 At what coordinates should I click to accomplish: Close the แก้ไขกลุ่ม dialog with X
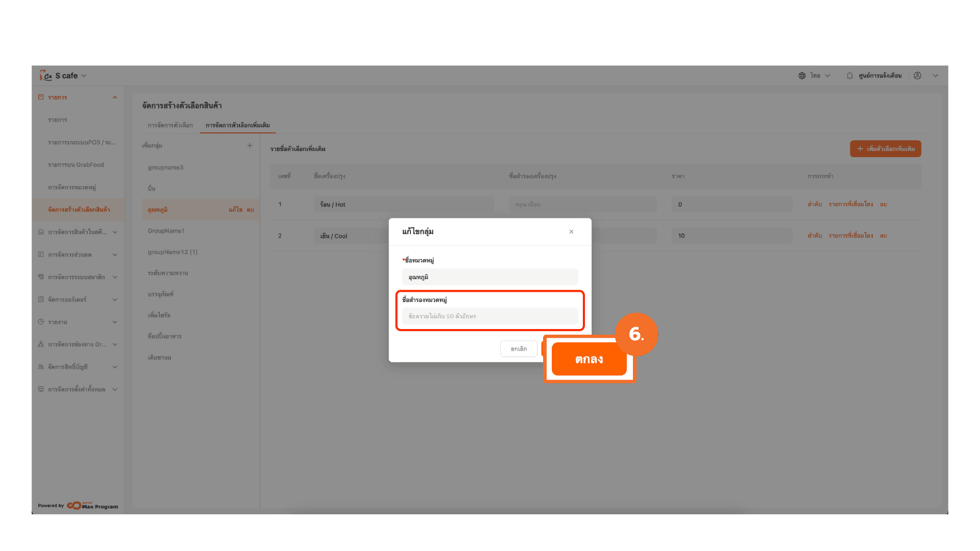pos(571,232)
